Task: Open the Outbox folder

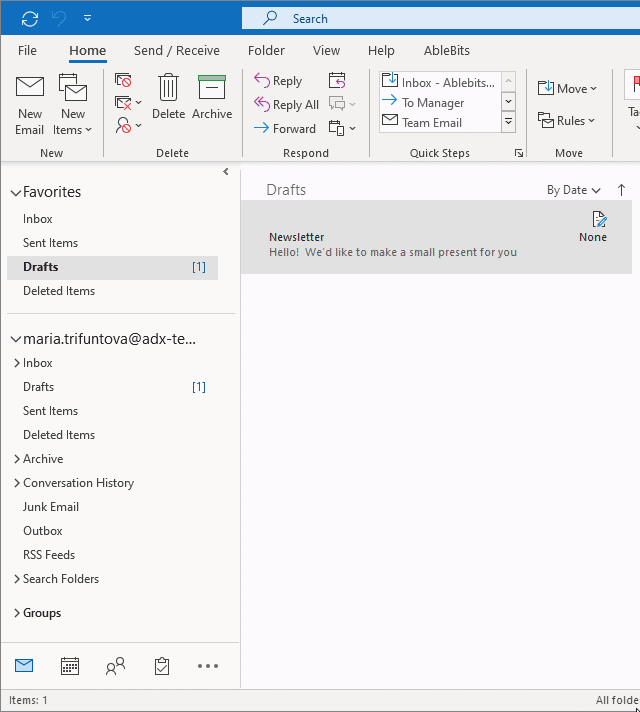Action: pos(43,531)
